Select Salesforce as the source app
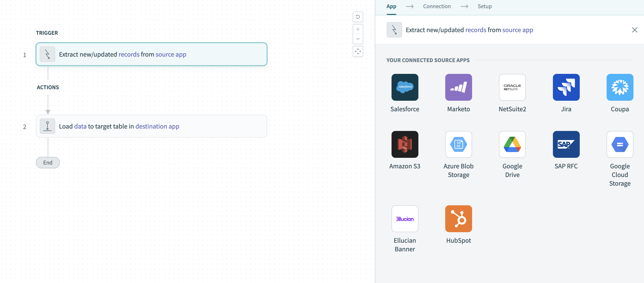Viewport: 644px width, 283px height. tap(404, 93)
